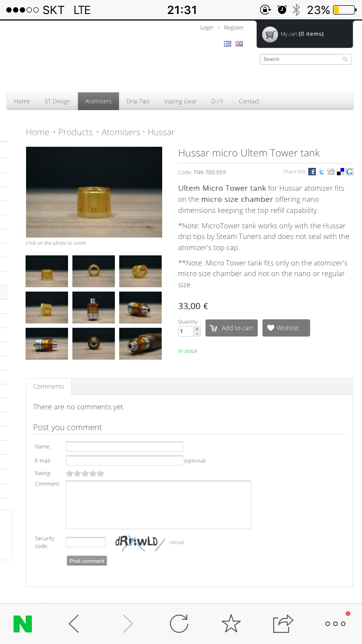362x644 pixels.
Task: Tap the search magnifier icon
Action: 345,59
